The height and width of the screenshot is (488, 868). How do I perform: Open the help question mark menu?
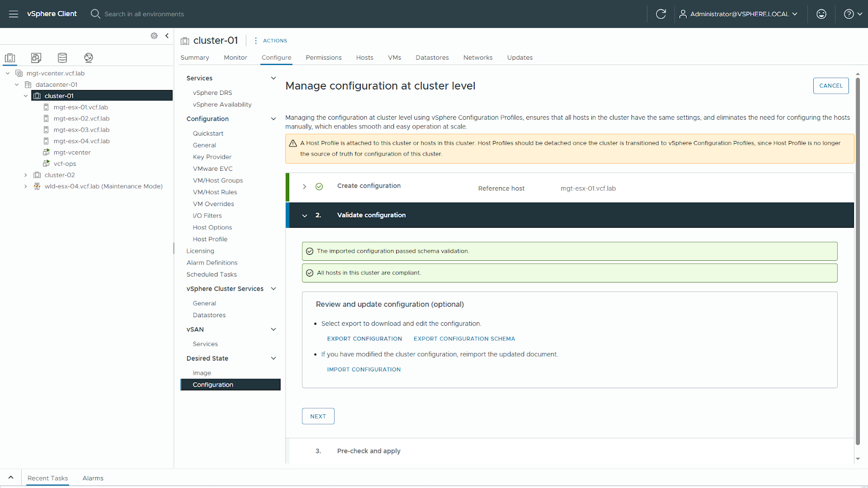[x=852, y=14]
